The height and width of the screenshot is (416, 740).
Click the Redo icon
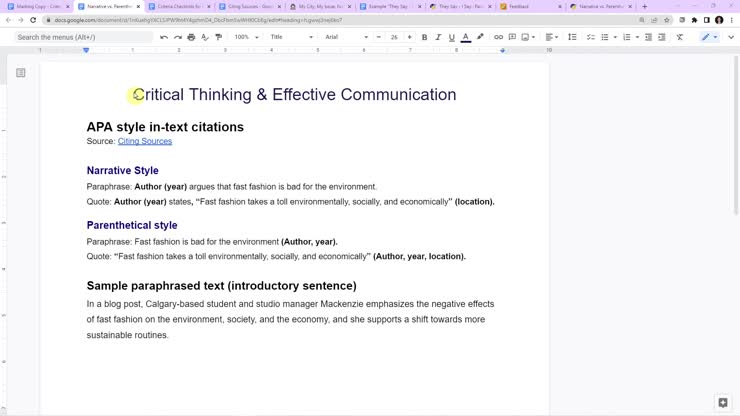(x=178, y=37)
